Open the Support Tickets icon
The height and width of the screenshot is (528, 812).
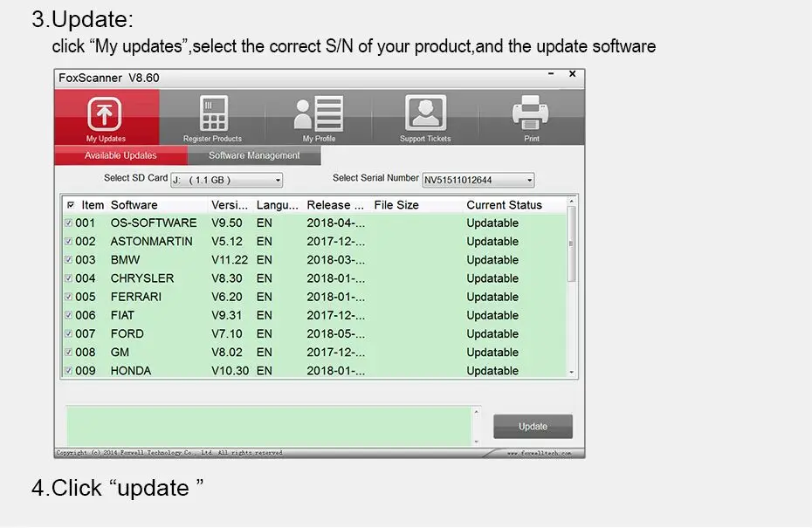point(425,113)
